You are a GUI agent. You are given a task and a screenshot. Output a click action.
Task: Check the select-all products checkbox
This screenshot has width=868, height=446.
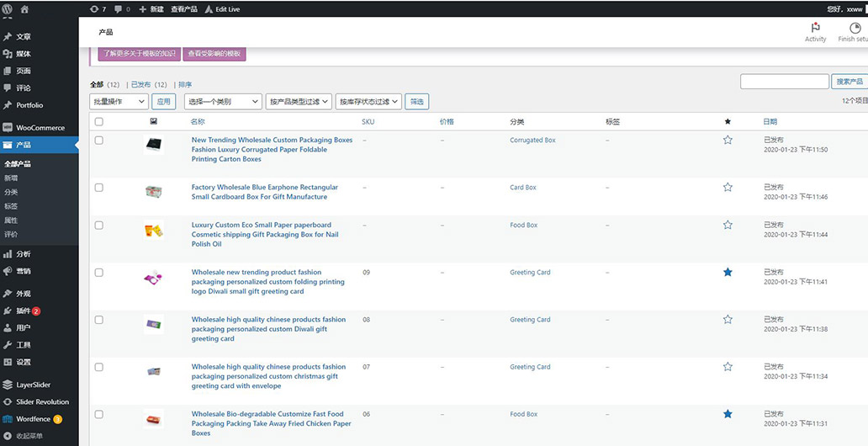[99, 121]
